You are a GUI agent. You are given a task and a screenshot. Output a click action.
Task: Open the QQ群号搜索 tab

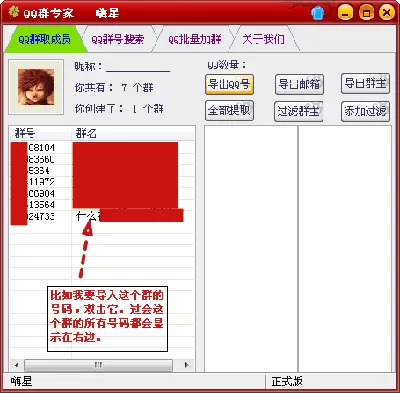click(118, 39)
